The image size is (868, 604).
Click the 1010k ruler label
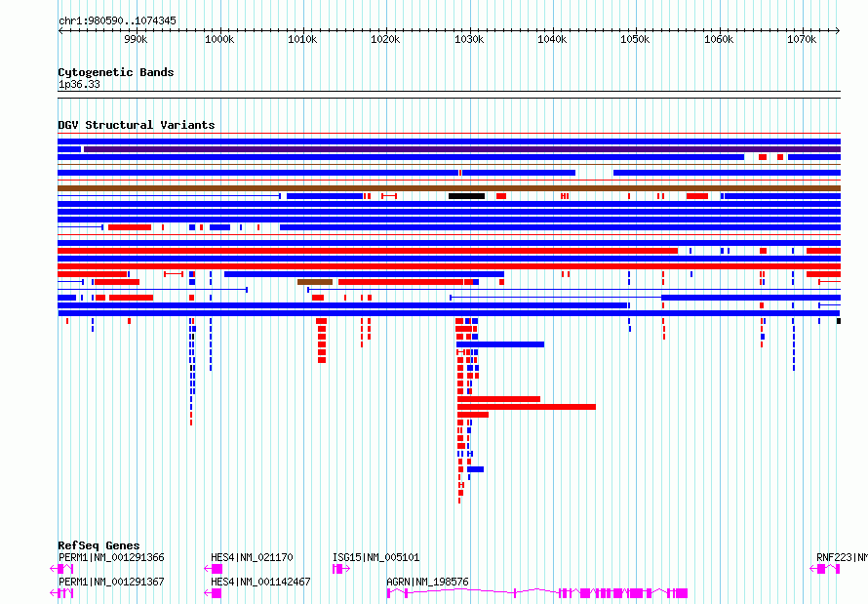coord(302,39)
